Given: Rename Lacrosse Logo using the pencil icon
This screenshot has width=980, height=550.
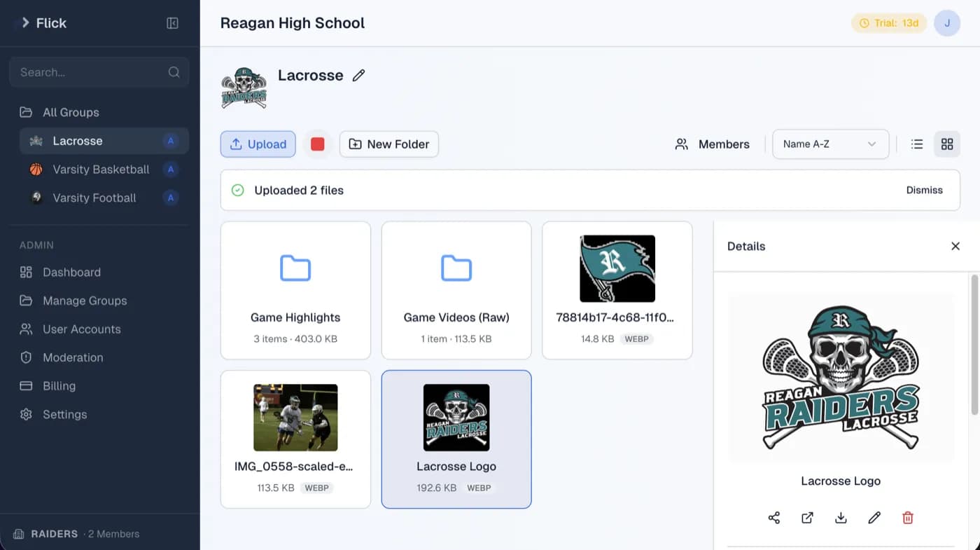Looking at the screenshot, I should click(x=874, y=518).
